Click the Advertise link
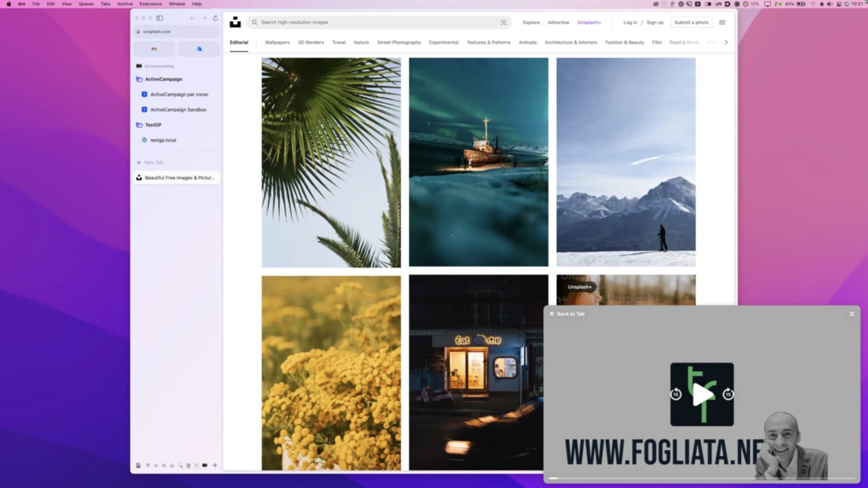This screenshot has height=488, width=868. click(x=558, y=22)
